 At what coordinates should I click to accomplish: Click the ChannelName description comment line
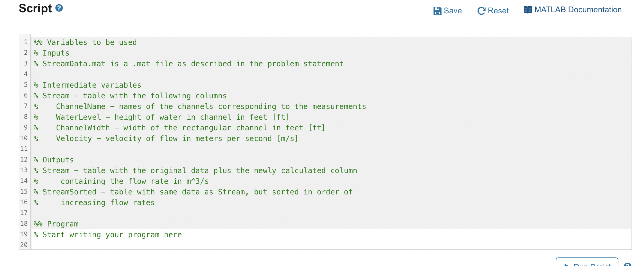(200, 106)
